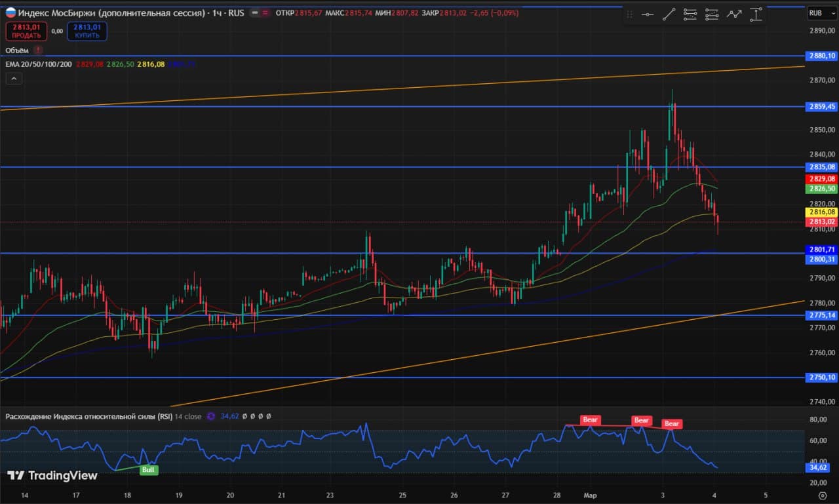Open the EMA 20/50/100/200 indicator legend
Image resolution: width=839 pixels, height=504 pixels.
[x=38, y=64]
